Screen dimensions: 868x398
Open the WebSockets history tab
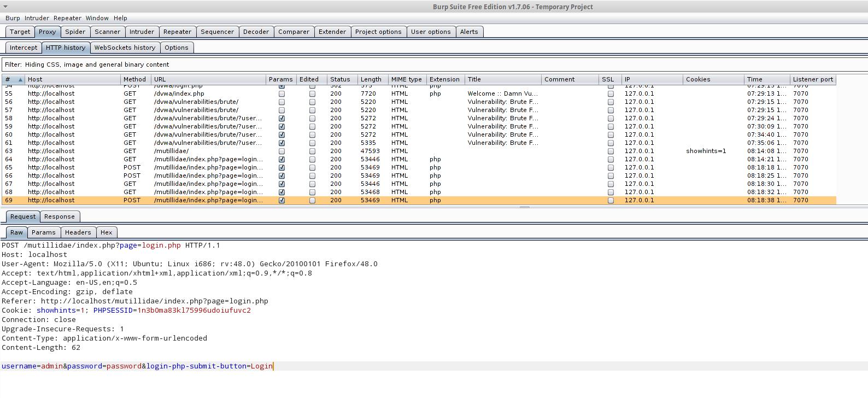[x=125, y=48]
